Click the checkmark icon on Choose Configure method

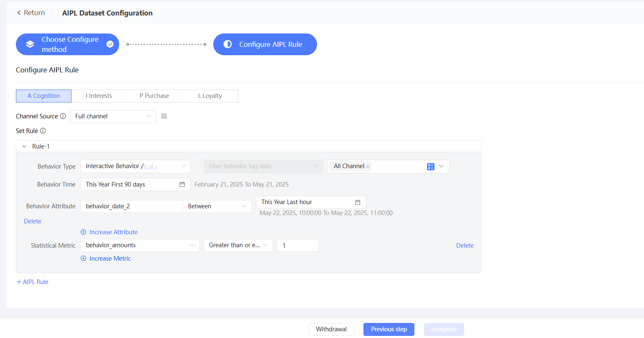click(x=110, y=44)
